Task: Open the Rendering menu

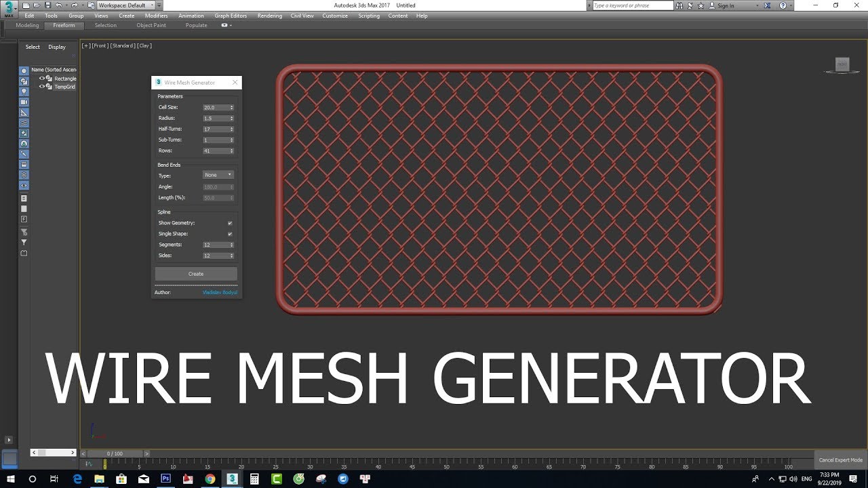Action: [x=269, y=16]
